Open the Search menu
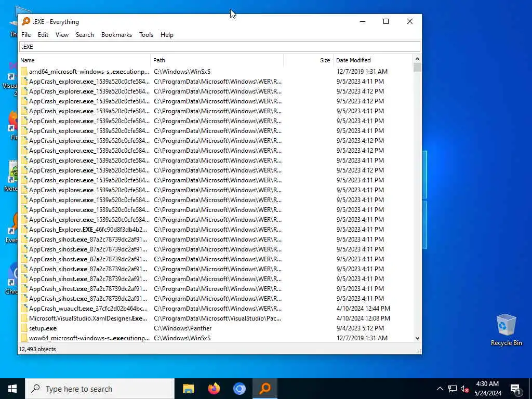 pyautogui.click(x=85, y=35)
